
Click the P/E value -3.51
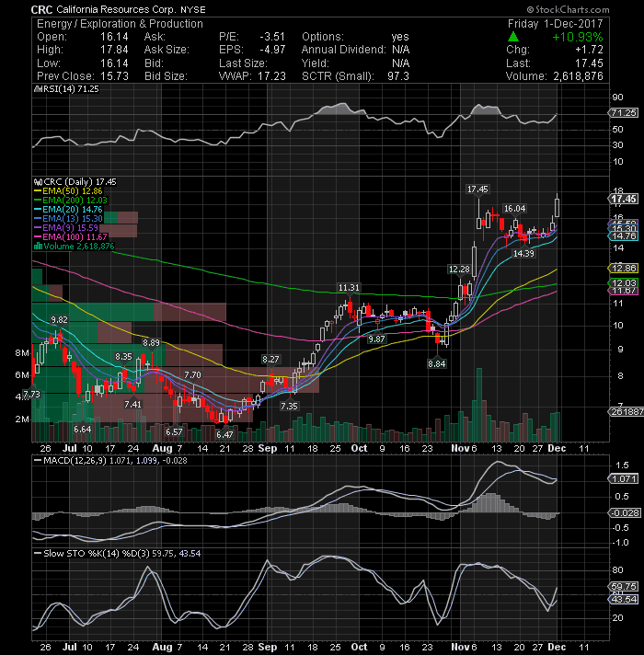pyautogui.click(x=272, y=37)
